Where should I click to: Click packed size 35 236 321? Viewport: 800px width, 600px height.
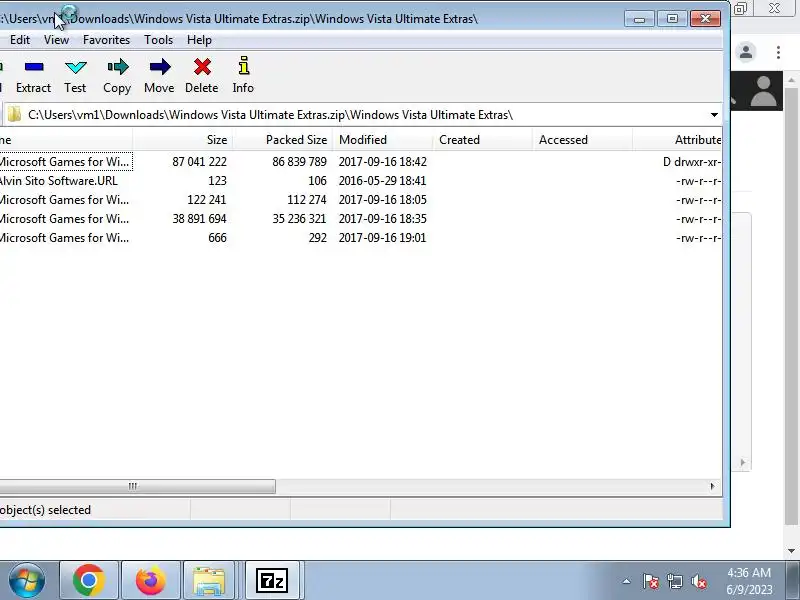299,218
